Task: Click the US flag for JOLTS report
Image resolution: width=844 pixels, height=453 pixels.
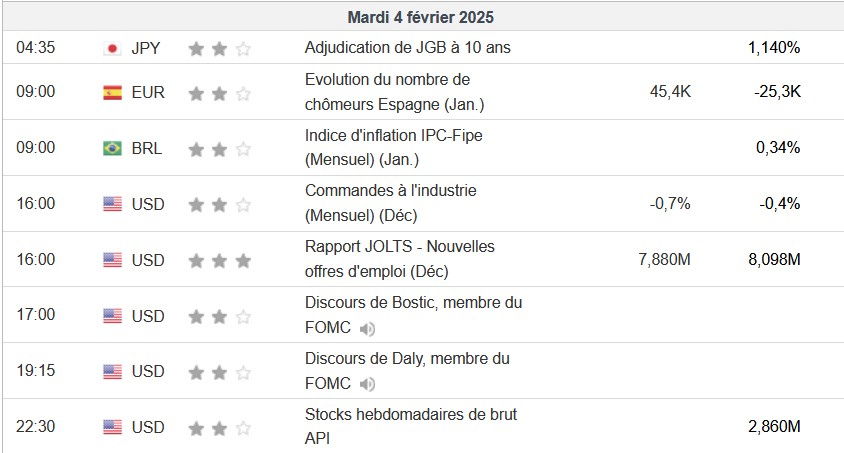Action: coord(112,260)
